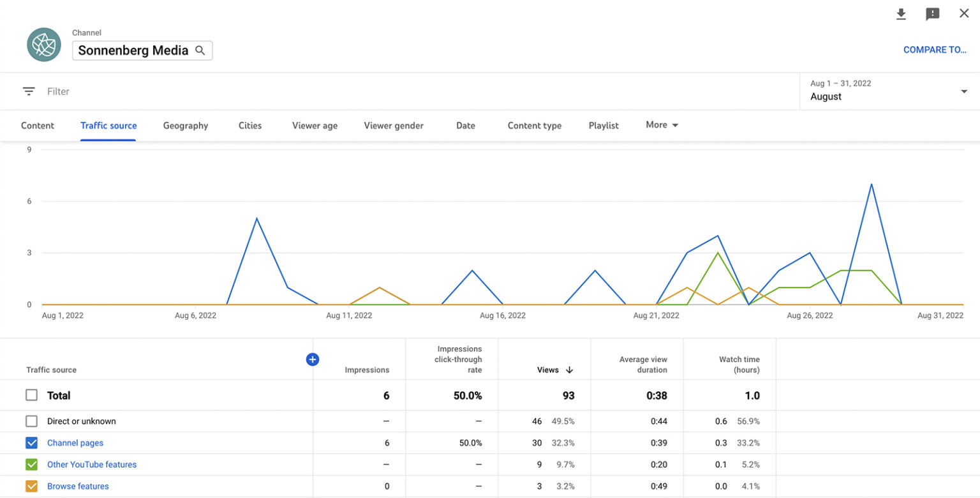Click the peak on the blue views line

(x=872, y=185)
